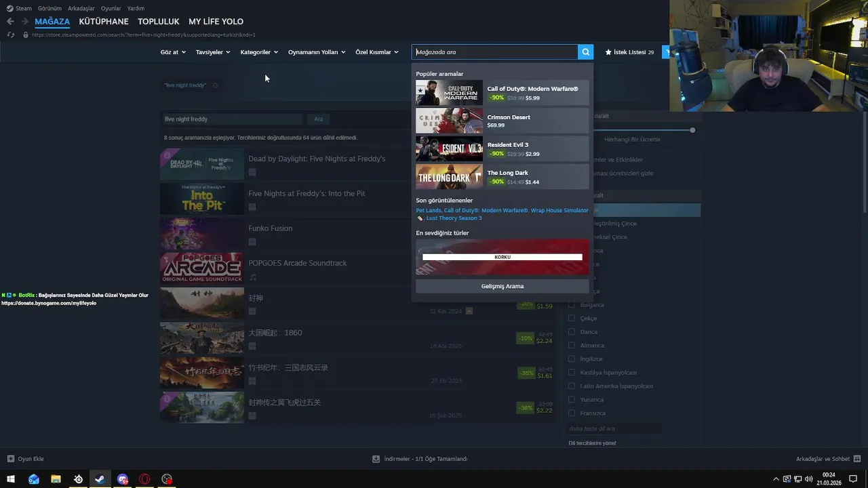The height and width of the screenshot is (488, 868).
Task: Open the Pet Lands recent link
Action: pos(429,210)
